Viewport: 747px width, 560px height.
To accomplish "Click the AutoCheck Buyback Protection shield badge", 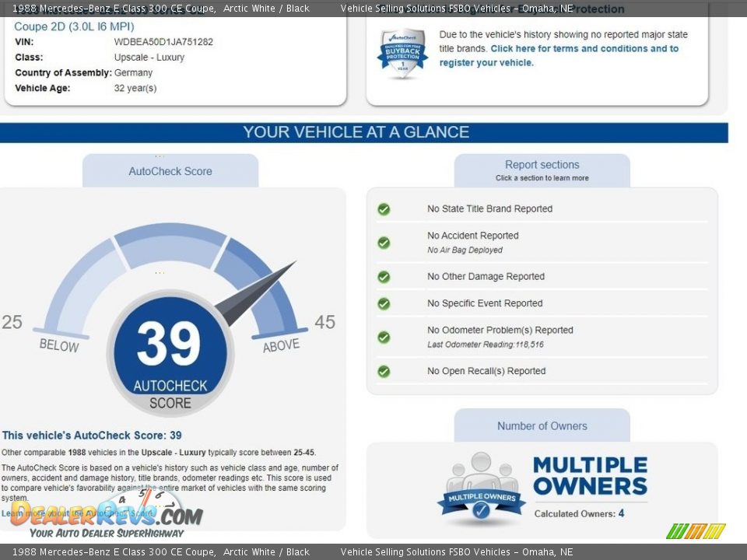I will tap(402, 53).
